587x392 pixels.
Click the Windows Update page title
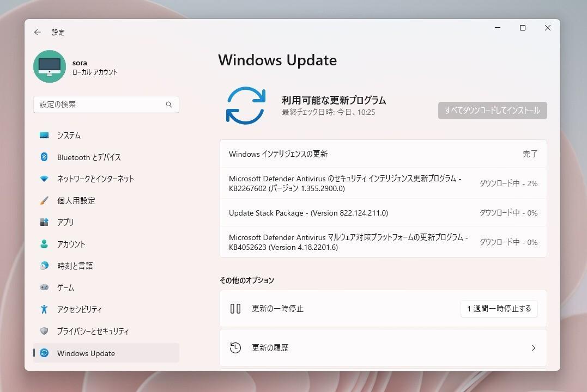(x=277, y=60)
